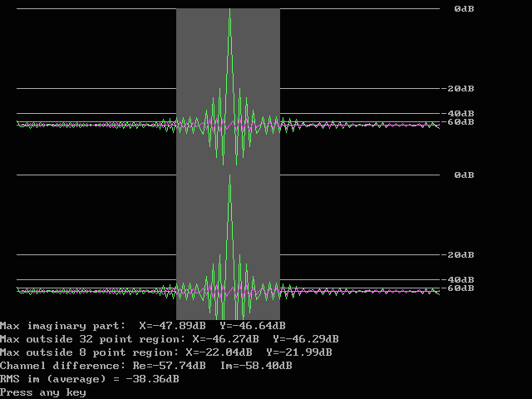This screenshot has width=532, height=399.
Task: Click the lower graph's 0dB label
Action: (464, 175)
